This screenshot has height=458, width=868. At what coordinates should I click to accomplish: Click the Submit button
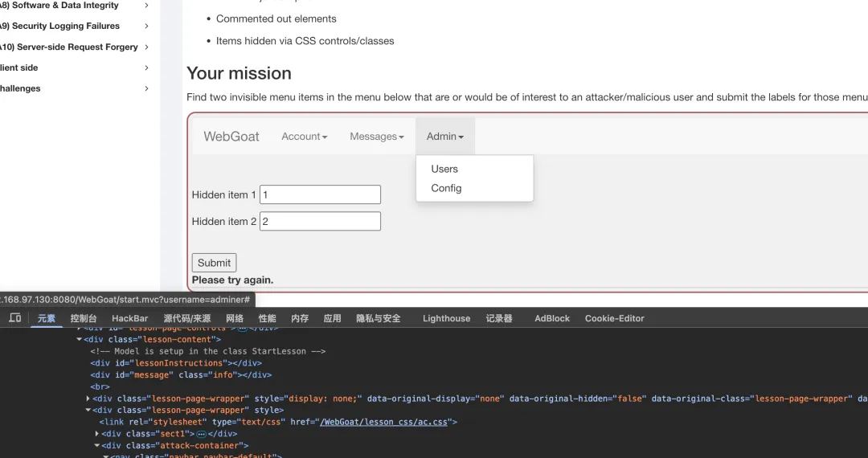(215, 263)
